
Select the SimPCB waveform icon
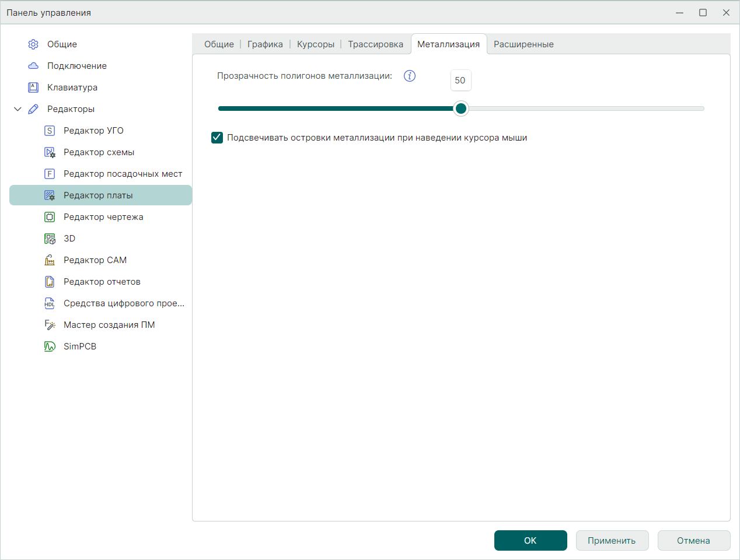point(50,346)
